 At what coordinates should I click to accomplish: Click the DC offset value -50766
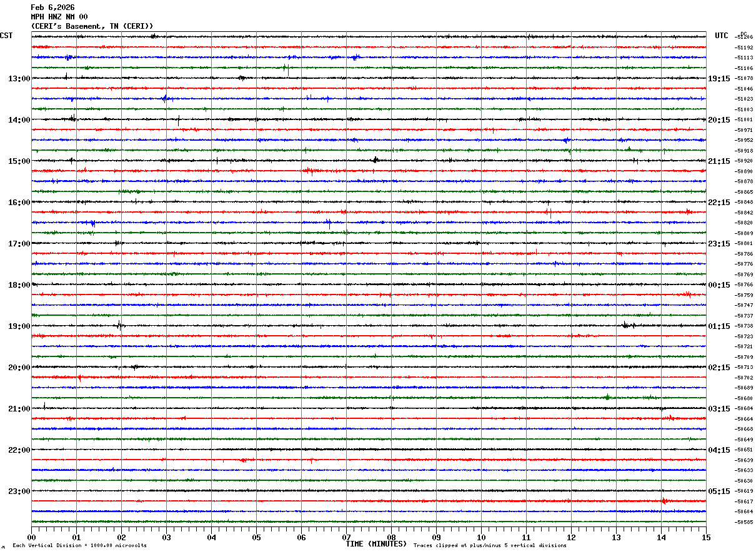pos(744,285)
